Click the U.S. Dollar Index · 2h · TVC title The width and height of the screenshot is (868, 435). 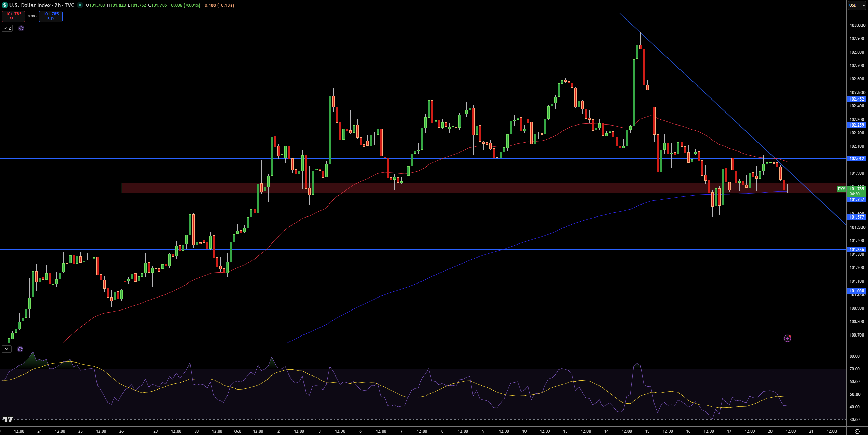(x=41, y=5)
